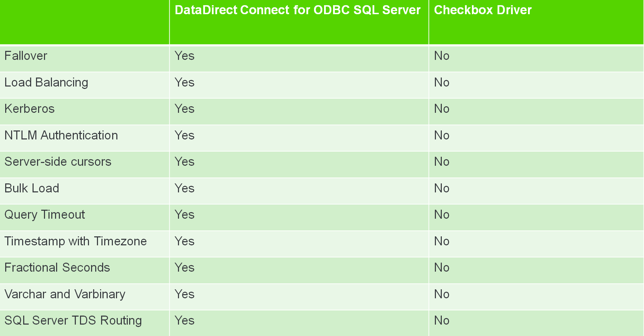Screen dimensions: 644x336
Task: Click the Load Balancing row label
Action: click(46, 82)
